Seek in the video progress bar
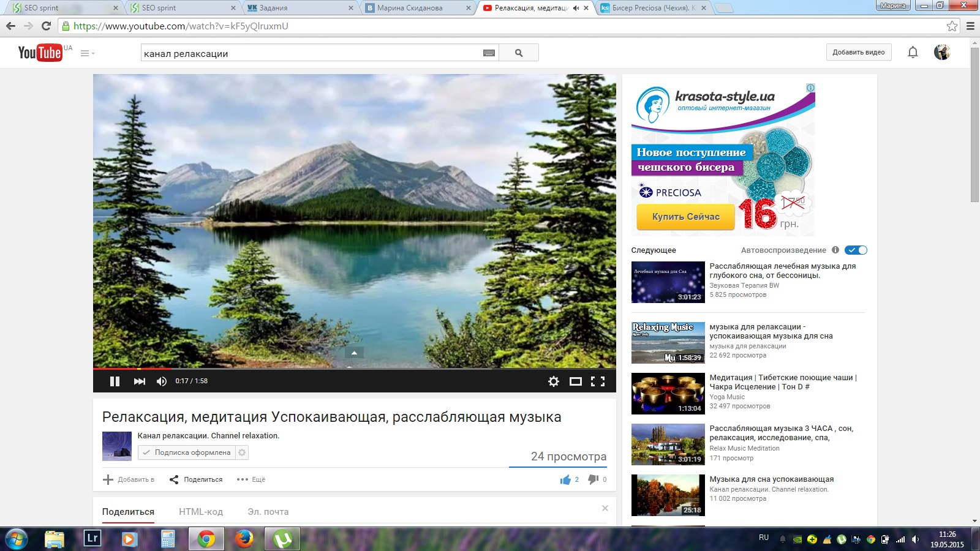The width and height of the screenshot is (980, 551). (x=355, y=369)
